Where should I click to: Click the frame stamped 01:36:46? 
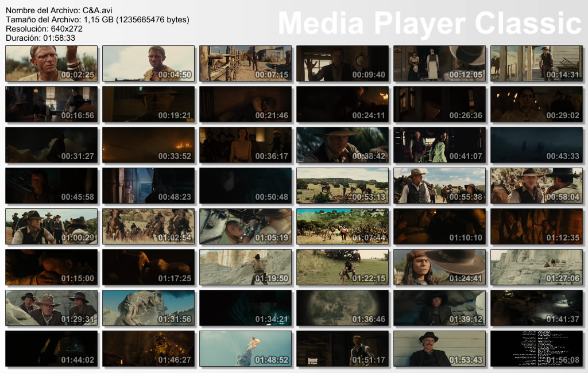pos(342,308)
